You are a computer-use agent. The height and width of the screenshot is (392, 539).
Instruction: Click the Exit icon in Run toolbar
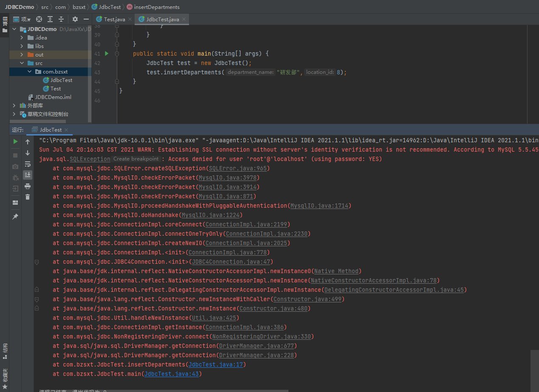[x=15, y=189]
